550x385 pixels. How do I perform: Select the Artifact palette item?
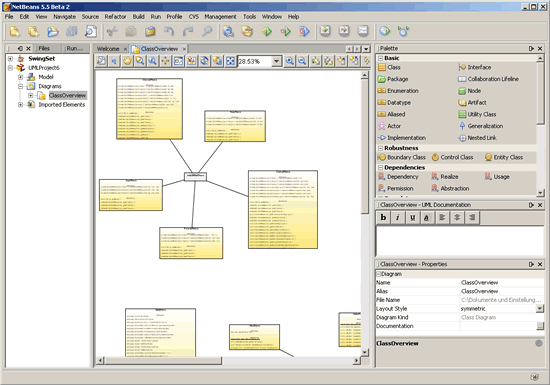click(472, 103)
